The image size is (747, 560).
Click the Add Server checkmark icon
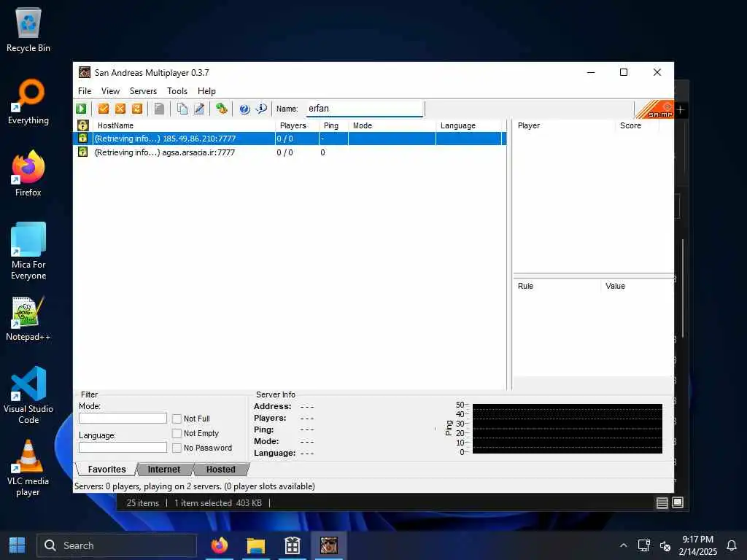(x=104, y=109)
